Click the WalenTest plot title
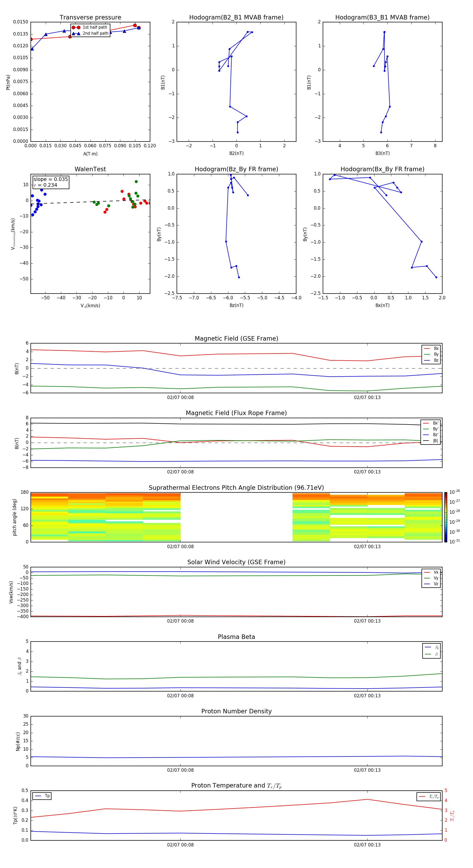This screenshot has width=473, height=868. tap(90, 169)
